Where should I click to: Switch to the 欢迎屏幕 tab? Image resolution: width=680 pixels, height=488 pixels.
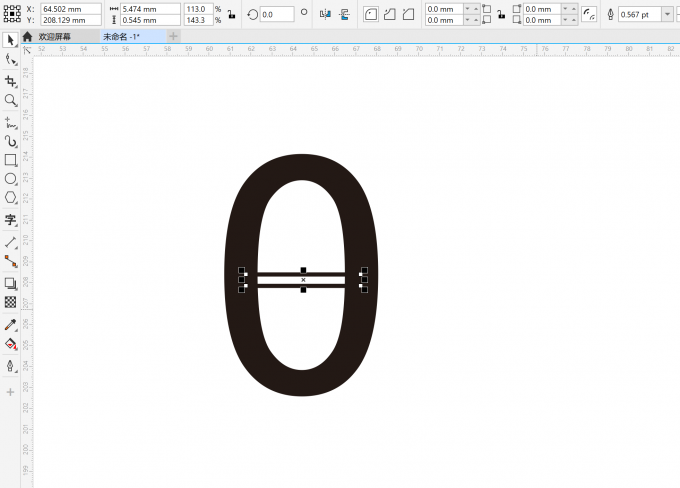coord(55,36)
